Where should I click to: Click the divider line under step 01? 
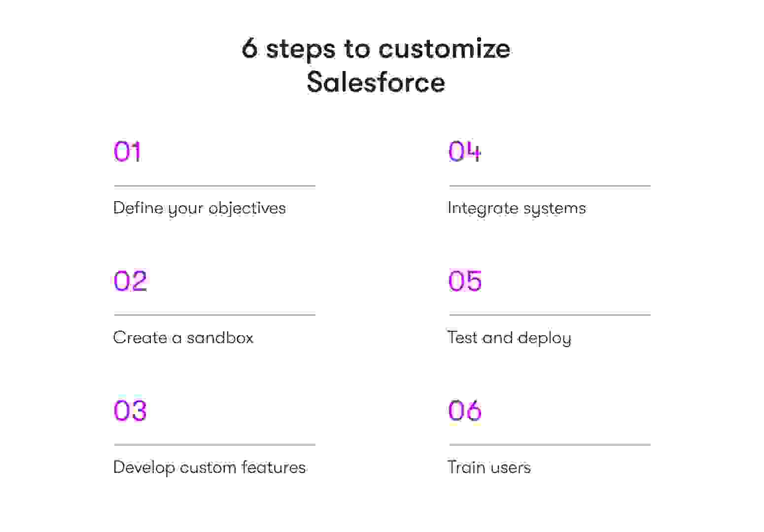point(214,186)
